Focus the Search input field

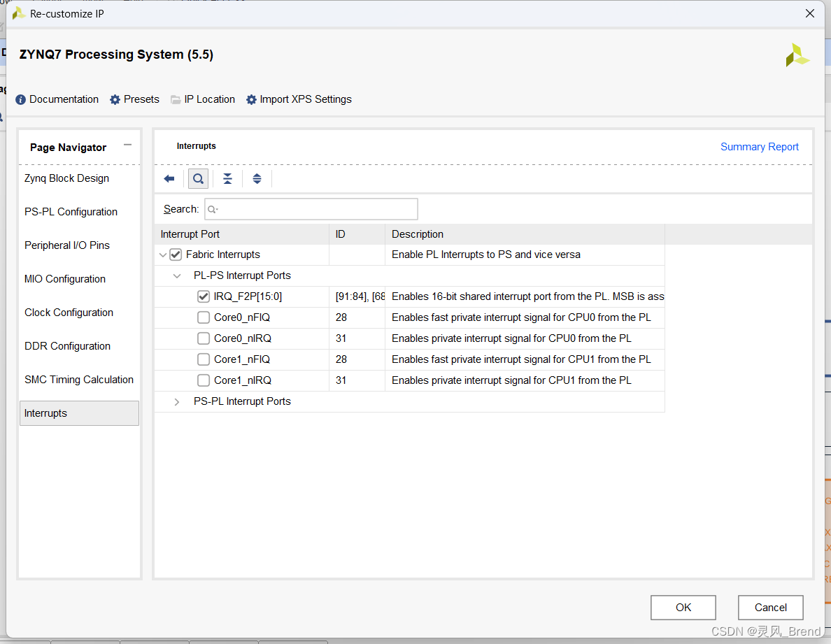tap(311, 209)
